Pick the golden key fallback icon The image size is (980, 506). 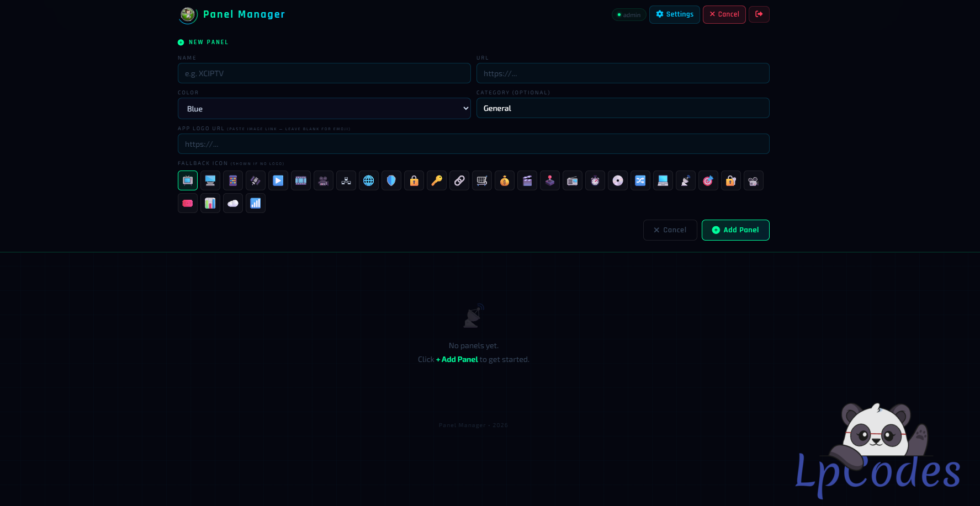point(437,180)
